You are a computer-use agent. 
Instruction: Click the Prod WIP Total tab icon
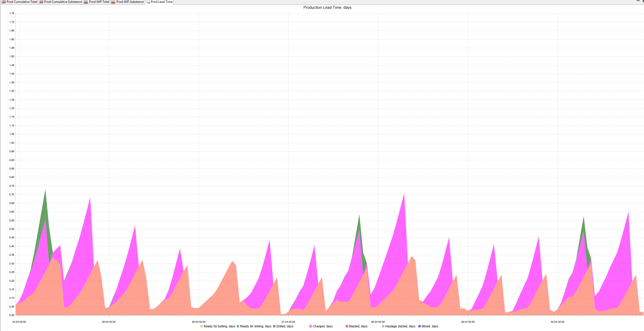pyautogui.click(x=86, y=2)
